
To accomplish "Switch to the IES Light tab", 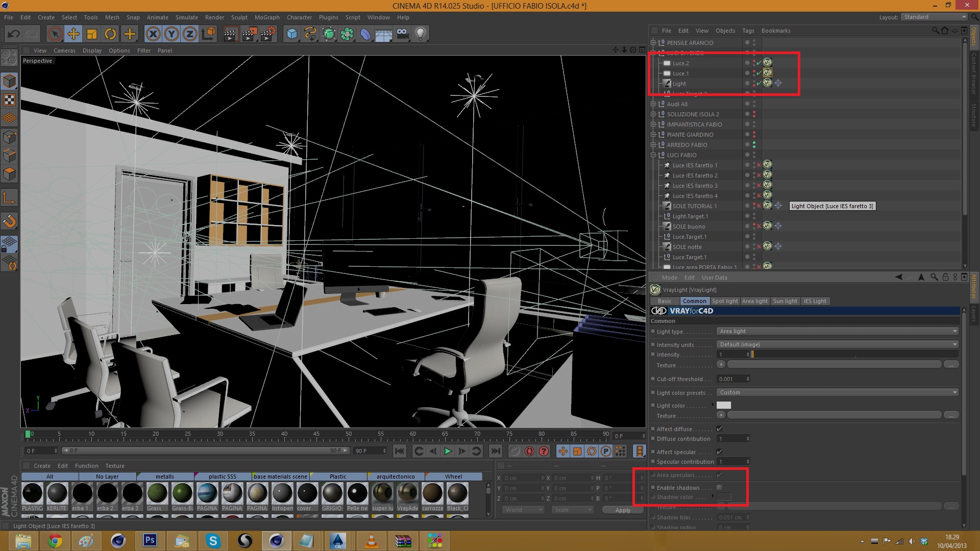I will click(x=815, y=302).
